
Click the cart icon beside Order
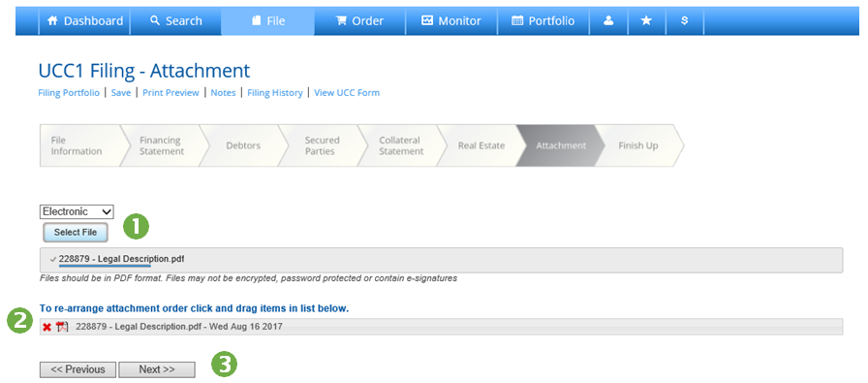341,21
